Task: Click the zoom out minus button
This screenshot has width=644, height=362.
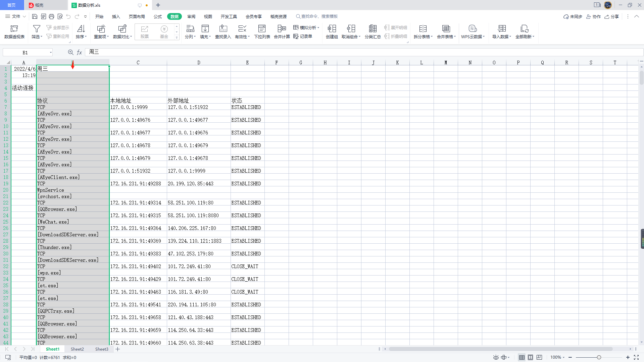Action: coord(570,357)
